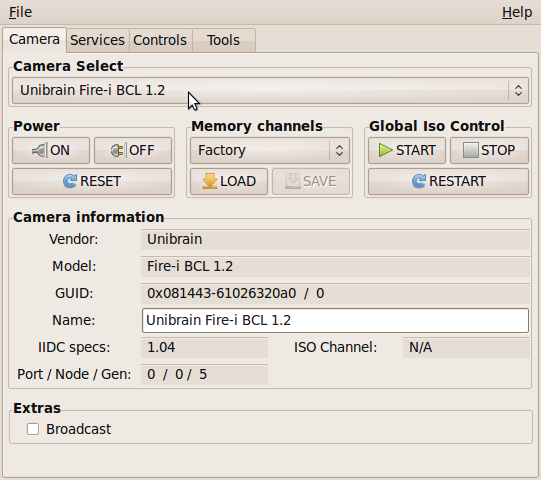This screenshot has height=480, width=541.
Task: Open the Tools tab
Action: coord(223,40)
